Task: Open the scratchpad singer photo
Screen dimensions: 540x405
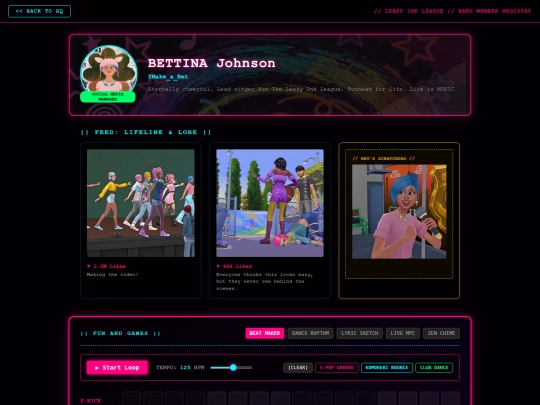Action: [x=399, y=211]
